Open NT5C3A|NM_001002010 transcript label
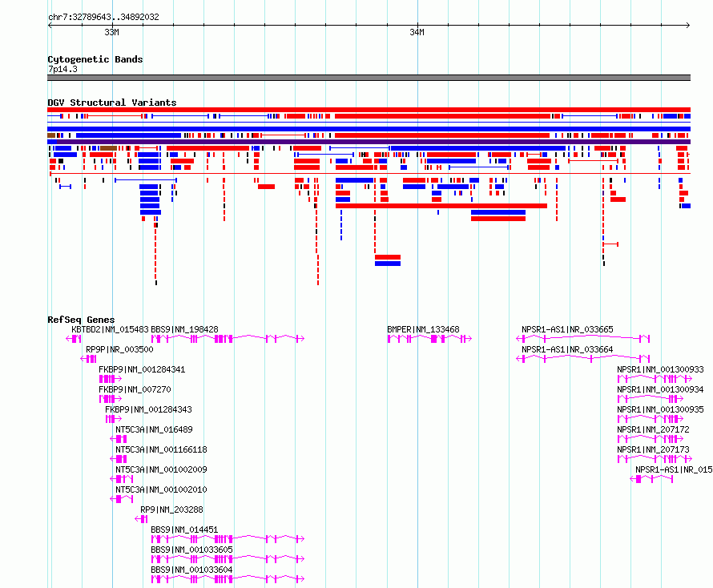Screen dimensions: 713x588 coord(161,489)
